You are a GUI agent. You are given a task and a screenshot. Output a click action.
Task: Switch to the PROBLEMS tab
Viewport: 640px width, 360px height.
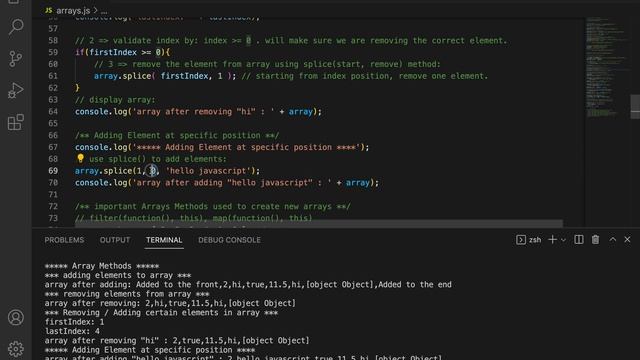64,240
